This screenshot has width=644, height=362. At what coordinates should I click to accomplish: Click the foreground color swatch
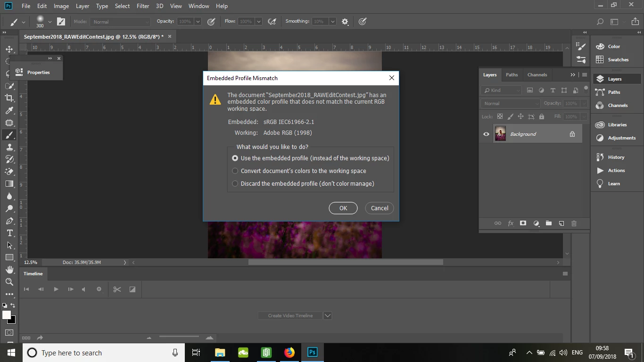click(7, 315)
